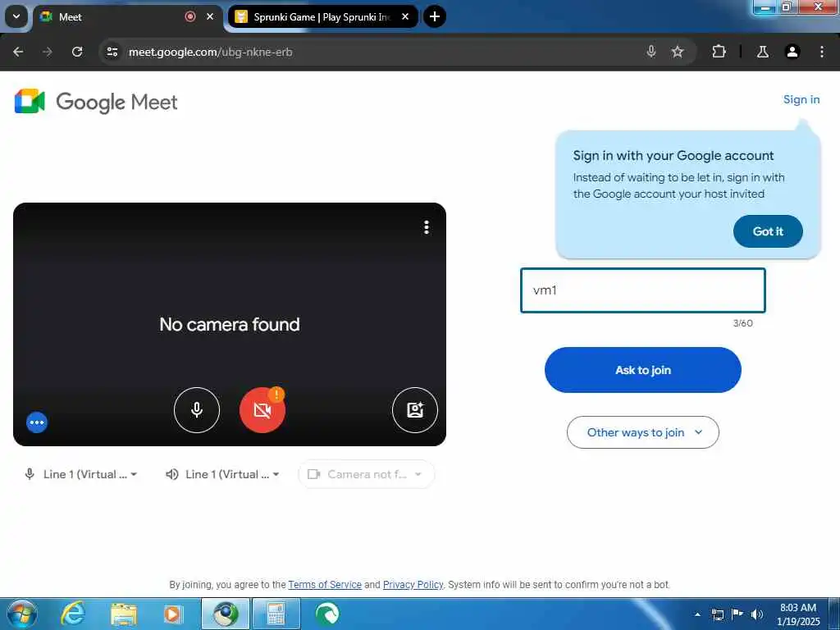Click the address bar URL

(x=211, y=52)
